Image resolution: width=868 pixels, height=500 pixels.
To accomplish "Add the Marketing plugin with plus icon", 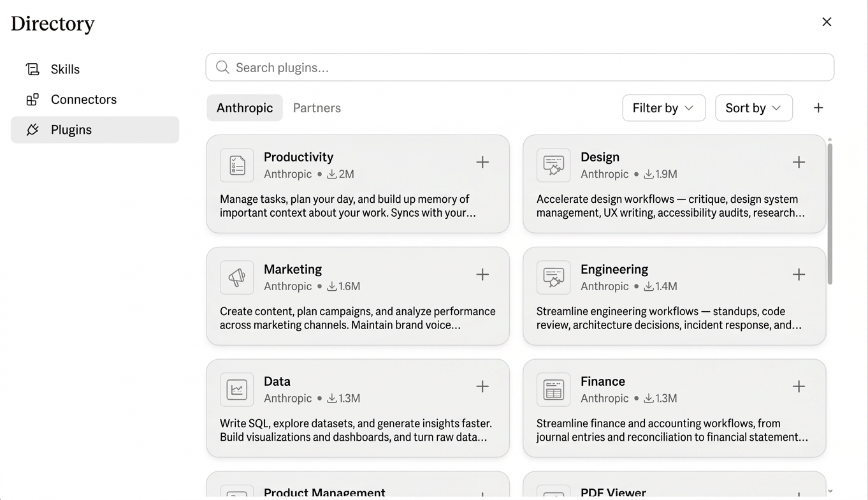I will [482, 275].
